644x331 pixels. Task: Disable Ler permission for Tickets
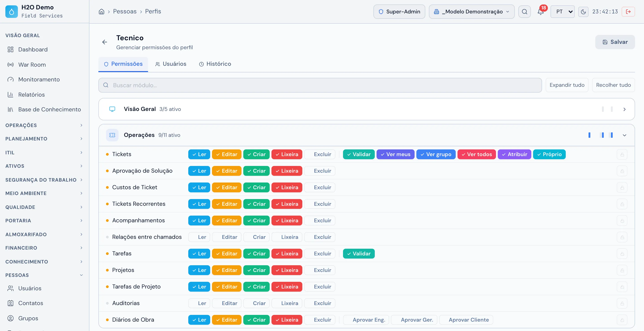(x=199, y=154)
